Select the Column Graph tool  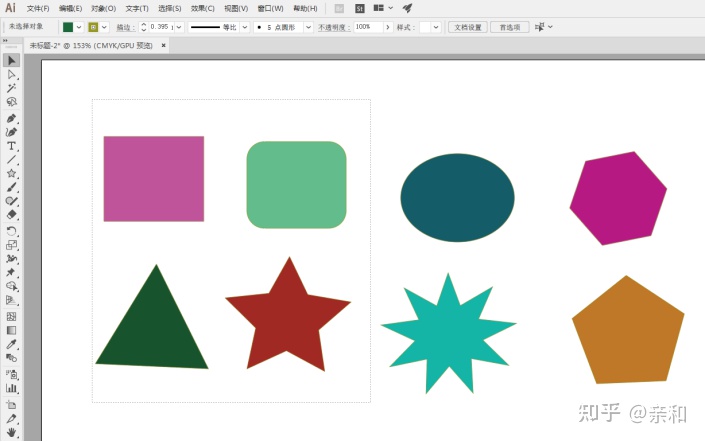(12, 388)
